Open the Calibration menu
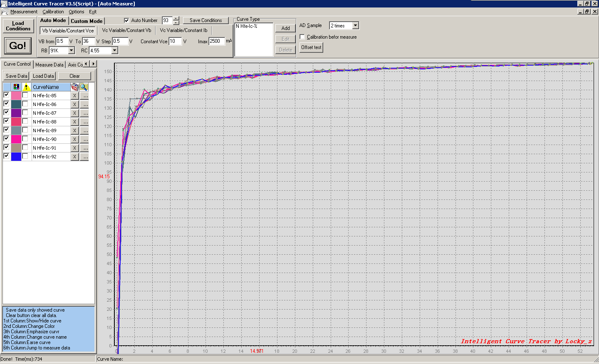 pos(53,12)
